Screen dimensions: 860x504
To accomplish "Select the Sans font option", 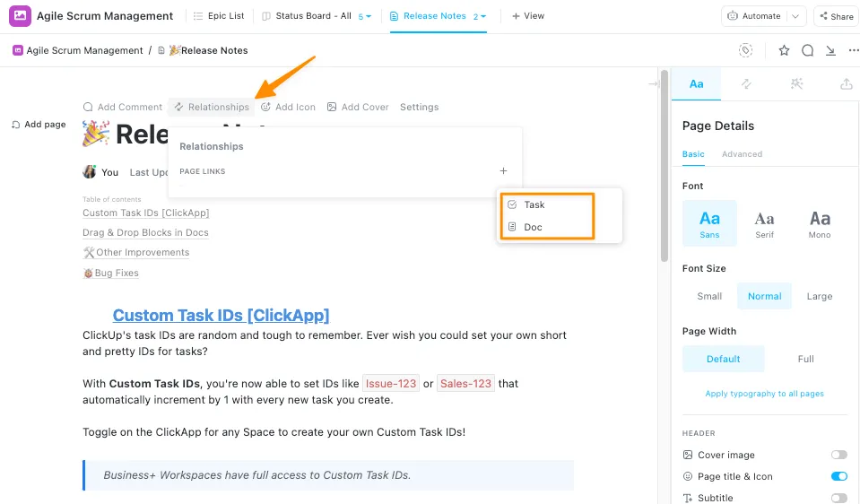I will click(x=709, y=223).
